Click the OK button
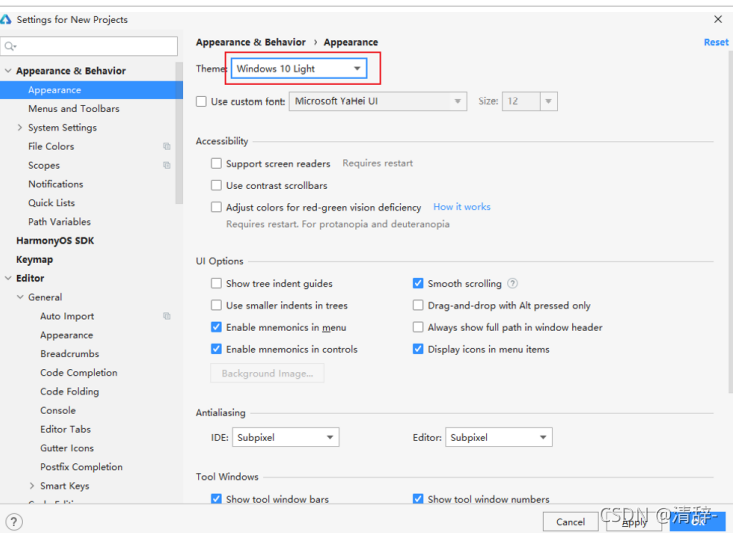Screen dimensions: 733x533 pos(697,521)
